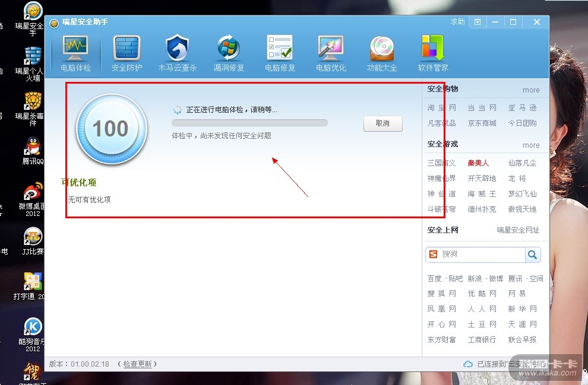588x385 pixels.
Task: Open the 东方财富 link
Action: point(442,340)
